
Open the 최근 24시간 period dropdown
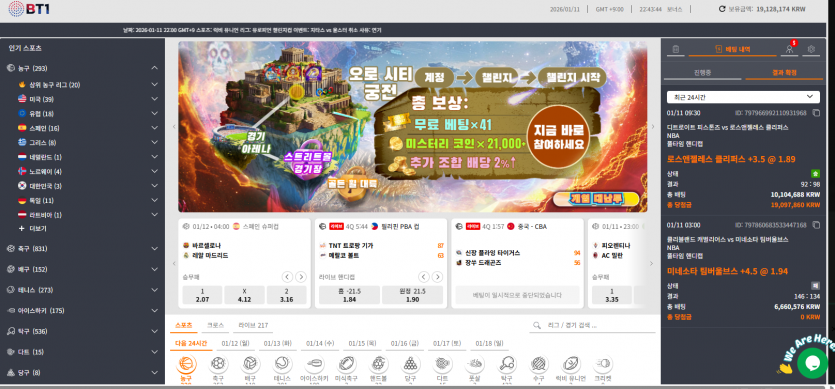(743, 97)
